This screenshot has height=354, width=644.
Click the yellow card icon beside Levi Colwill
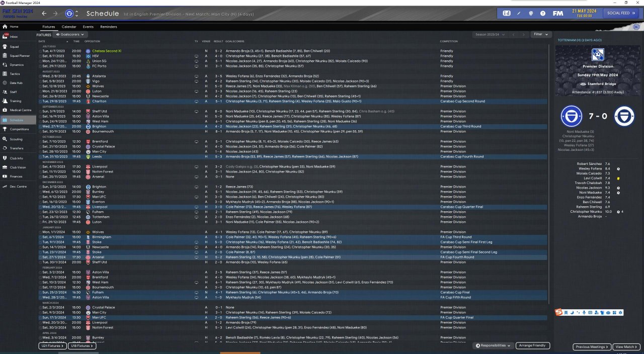click(x=618, y=178)
